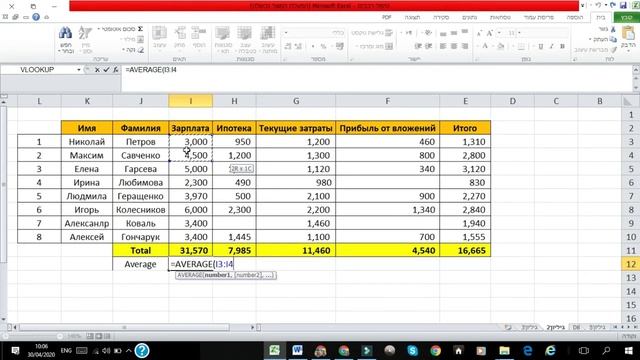Toggle Italic formatting
The height and width of the screenshot is (360, 640).
(551, 47)
